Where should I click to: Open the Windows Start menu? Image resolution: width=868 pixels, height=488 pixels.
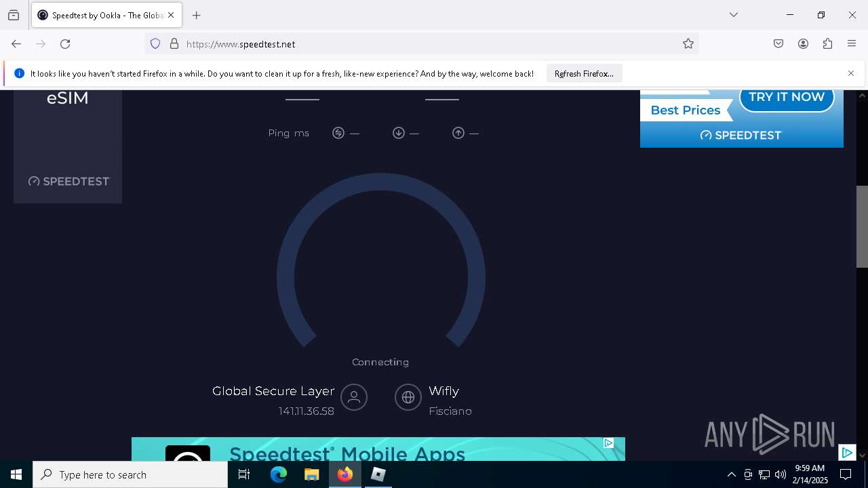16,474
